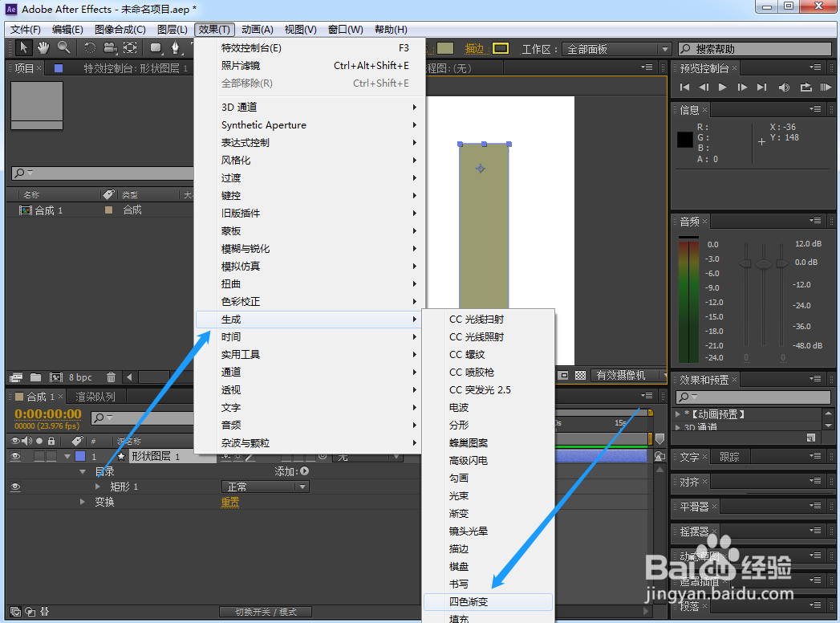Toggle lock switch for 形状图层 1
840x623 pixels.
[x=51, y=456]
